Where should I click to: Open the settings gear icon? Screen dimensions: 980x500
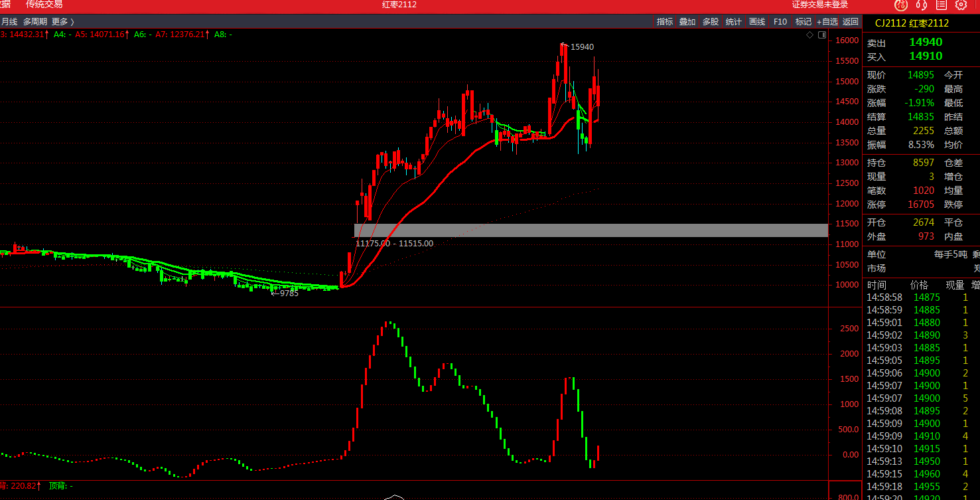coord(961,5)
